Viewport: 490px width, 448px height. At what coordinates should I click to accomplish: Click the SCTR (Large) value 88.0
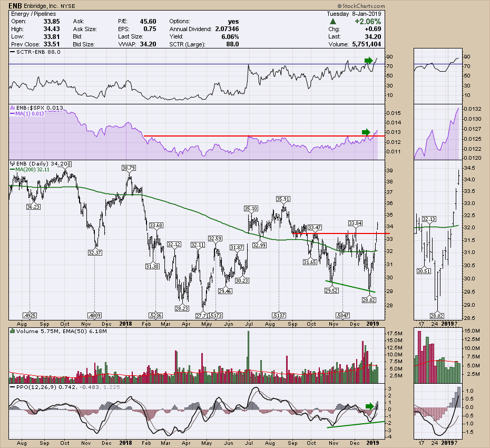(x=232, y=44)
